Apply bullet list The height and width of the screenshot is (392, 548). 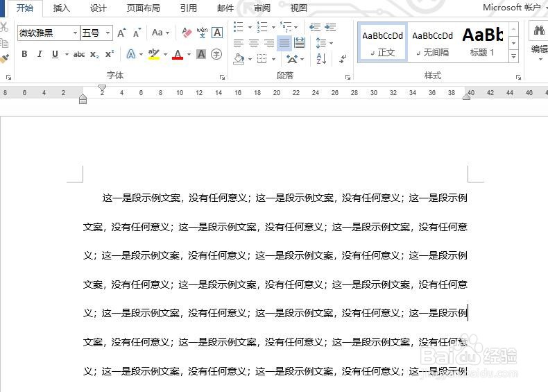coord(239,27)
